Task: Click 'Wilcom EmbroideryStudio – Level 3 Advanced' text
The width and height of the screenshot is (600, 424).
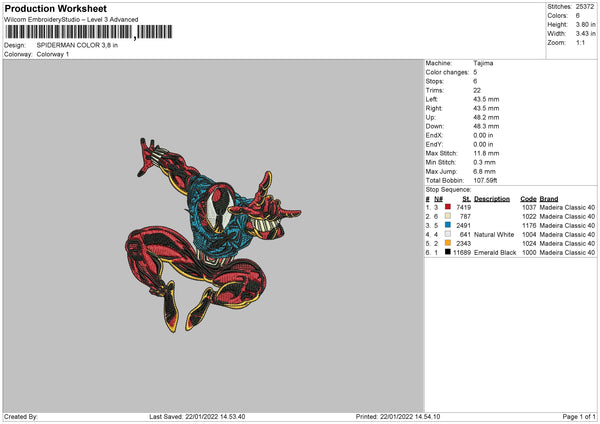Action: 71,20
